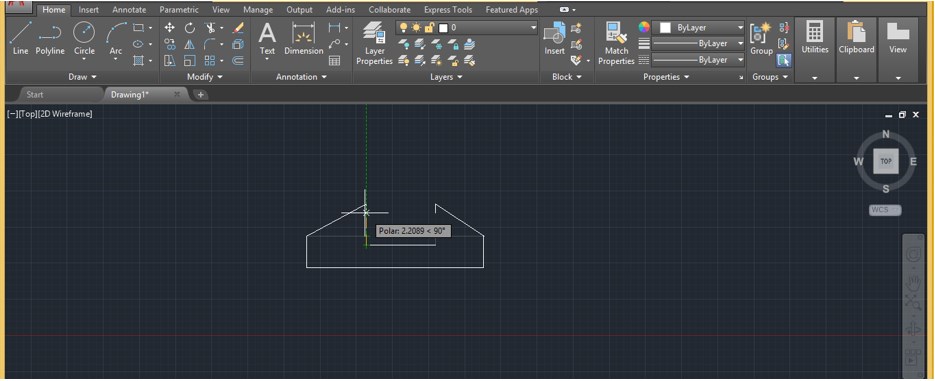Viewport: 935px width, 381px height.
Task: Expand the Modify panel
Action: (205, 77)
